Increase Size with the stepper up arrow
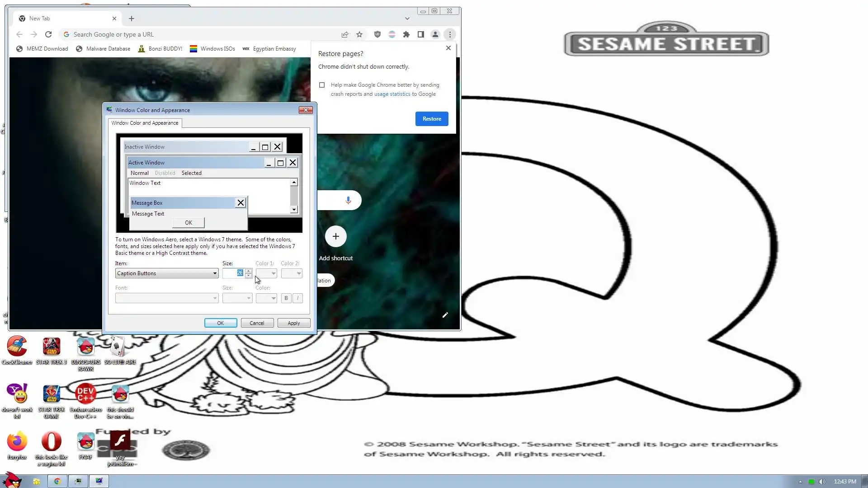Screen dimensions: 868x488 248,271
